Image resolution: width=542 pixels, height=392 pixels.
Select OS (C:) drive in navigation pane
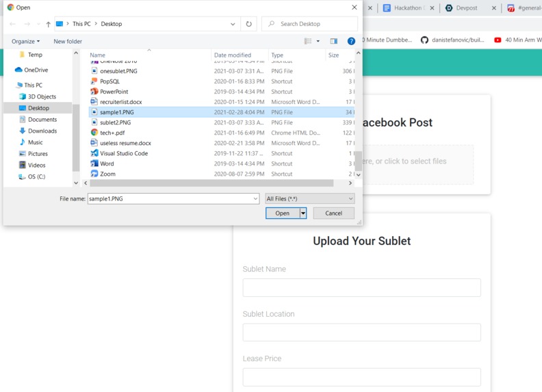coord(31,177)
